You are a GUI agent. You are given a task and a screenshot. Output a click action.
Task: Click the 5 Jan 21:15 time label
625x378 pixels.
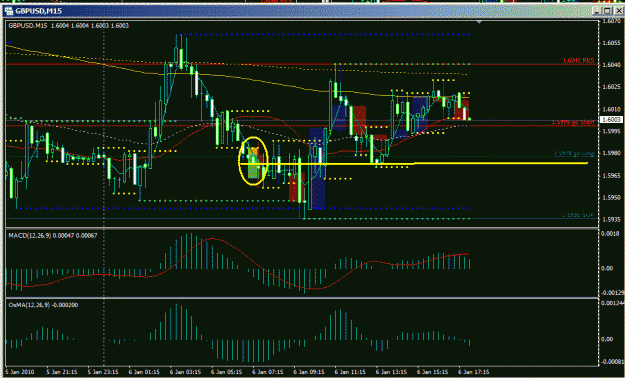[x=61, y=372]
